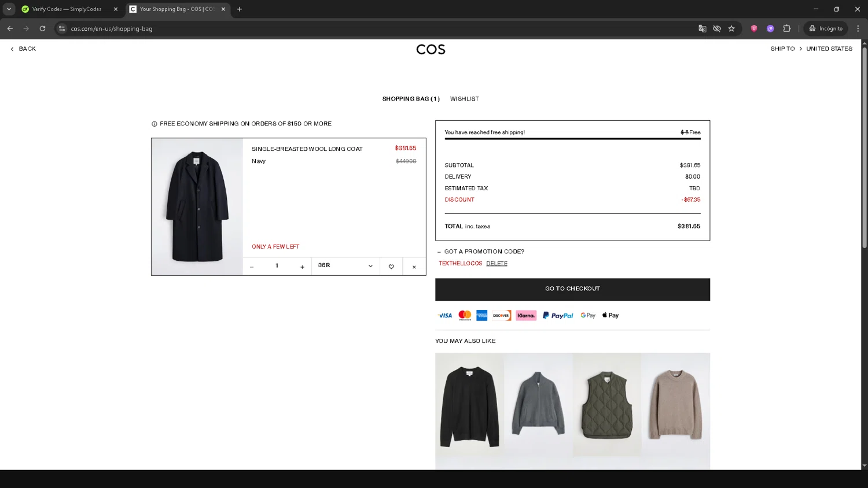Click the DISCOUNT value -$67.35
The width and height of the screenshot is (868, 488).
[690, 200]
